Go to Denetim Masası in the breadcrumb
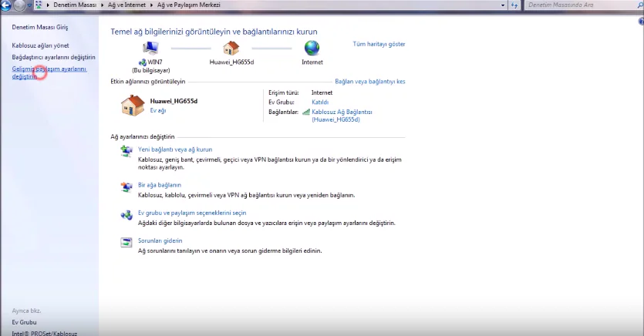The image size is (644, 336). point(75,5)
